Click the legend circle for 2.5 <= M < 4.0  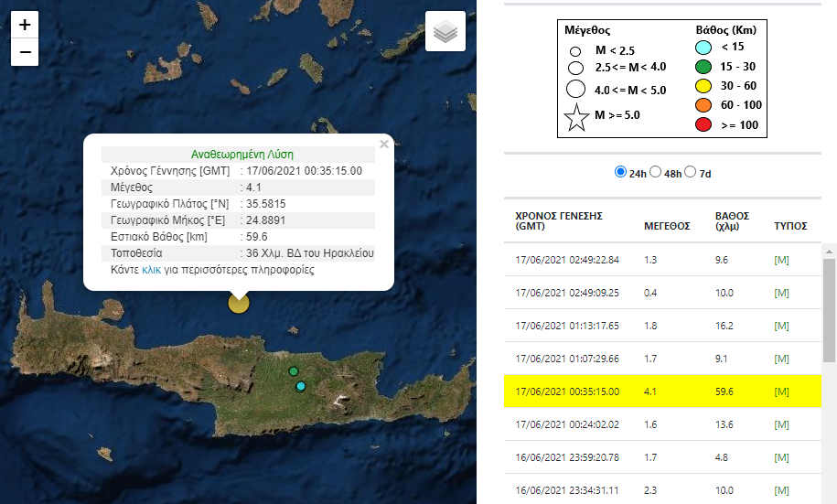pyautogui.click(x=575, y=68)
